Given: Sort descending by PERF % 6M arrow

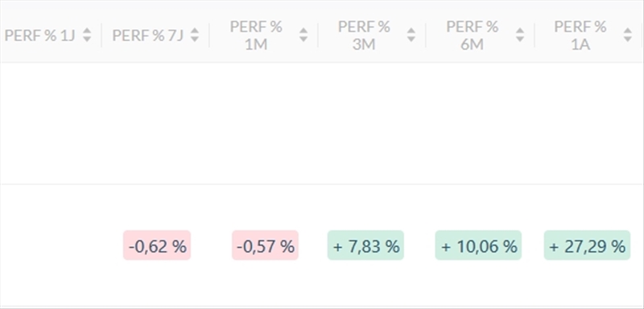Looking at the screenshot, I should [520, 39].
